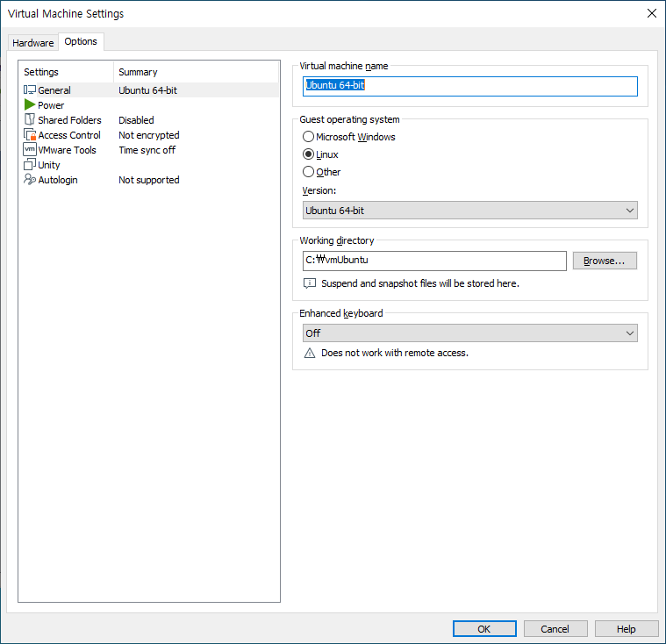The image size is (666, 644).
Task: Select the Autologin row label
Action: [58, 180]
